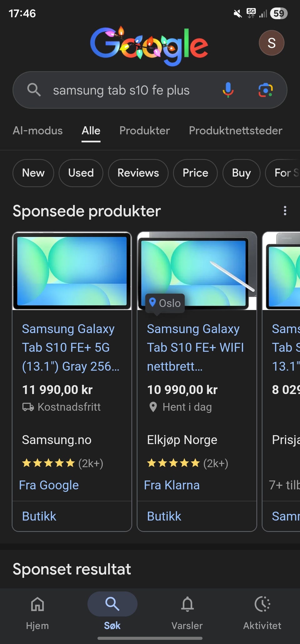
Task: Switch to the Produkter tab
Action: 144,130
